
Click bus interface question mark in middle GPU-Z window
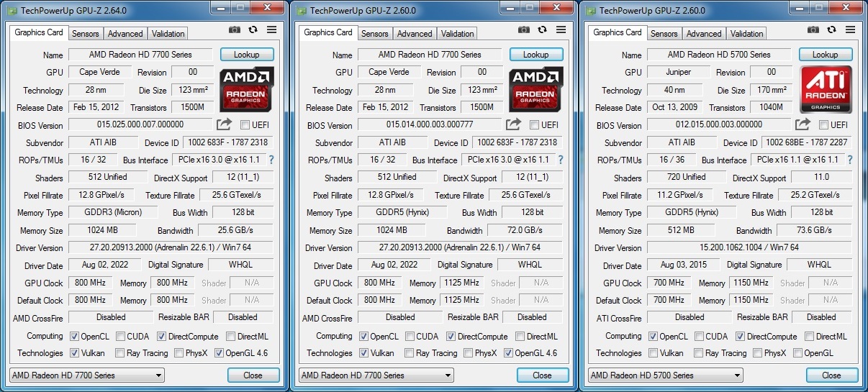pyautogui.click(x=561, y=160)
